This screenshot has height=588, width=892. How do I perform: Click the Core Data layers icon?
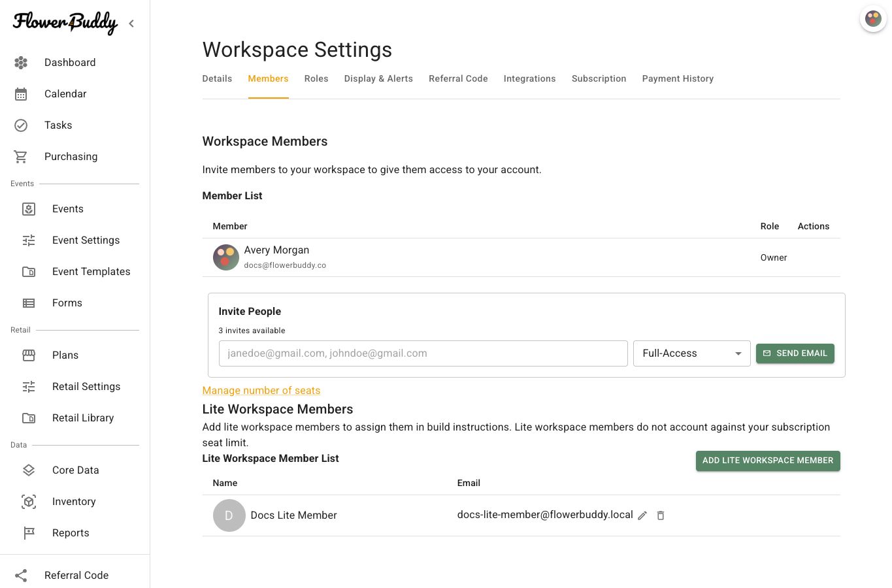point(29,470)
